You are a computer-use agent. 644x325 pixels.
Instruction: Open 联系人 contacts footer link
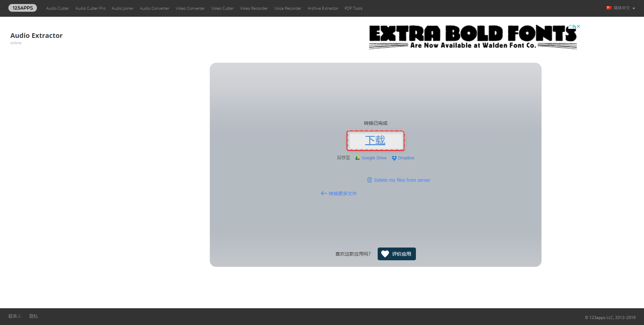pyautogui.click(x=15, y=316)
